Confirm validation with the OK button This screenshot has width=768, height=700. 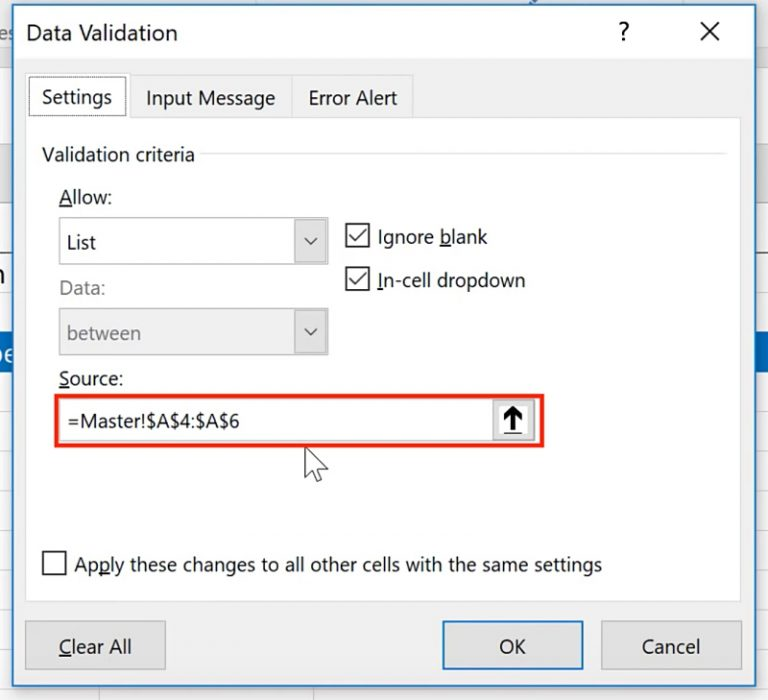512,647
